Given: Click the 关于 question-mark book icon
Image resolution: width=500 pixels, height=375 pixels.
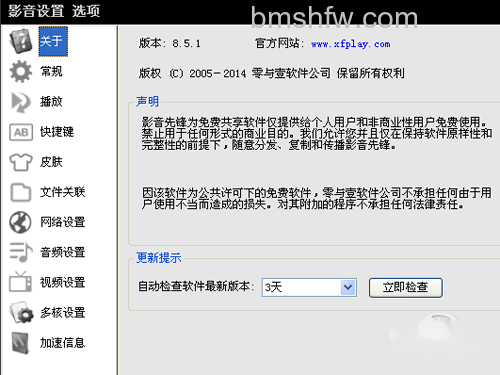Looking at the screenshot, I should [21, 41].
